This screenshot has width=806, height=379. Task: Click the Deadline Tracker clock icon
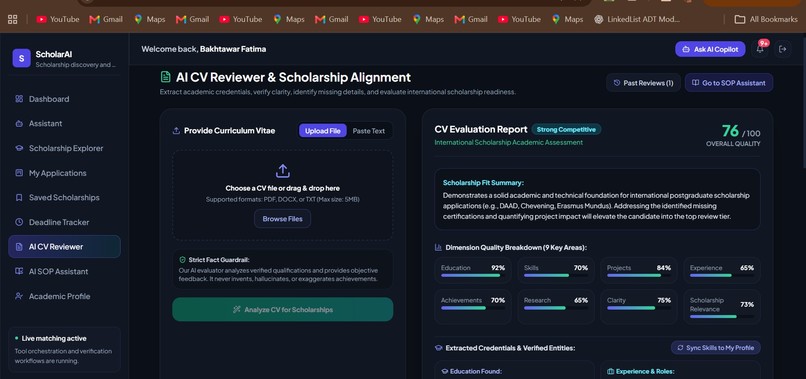point(19,222)
